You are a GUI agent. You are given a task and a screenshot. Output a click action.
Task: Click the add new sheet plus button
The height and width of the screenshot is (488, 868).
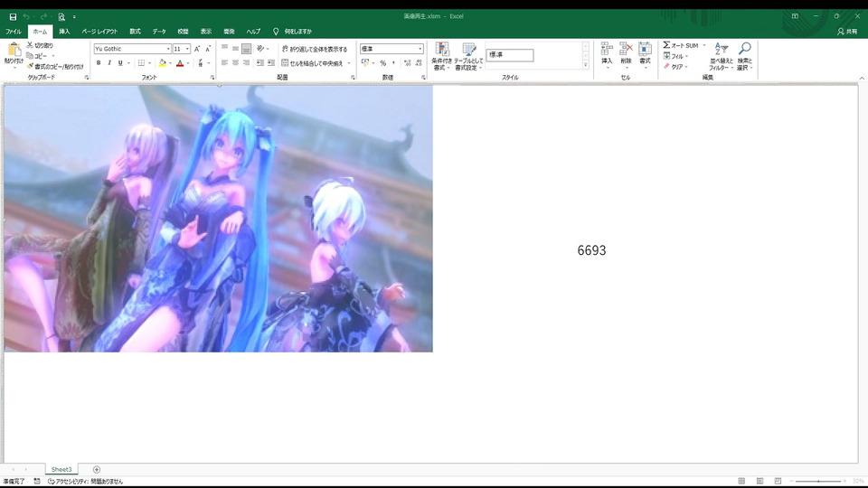coord(97,469)
